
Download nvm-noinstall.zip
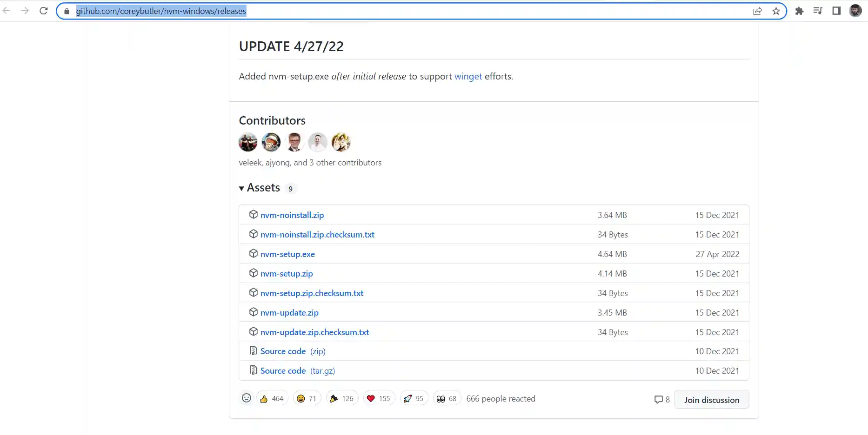(x=292, y=215)
